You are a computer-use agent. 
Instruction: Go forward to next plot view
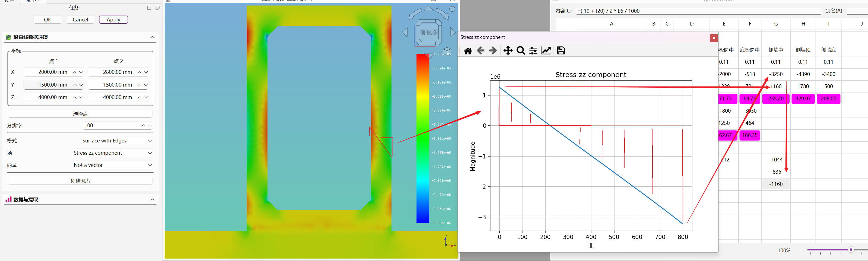click(x=493, y=50)
